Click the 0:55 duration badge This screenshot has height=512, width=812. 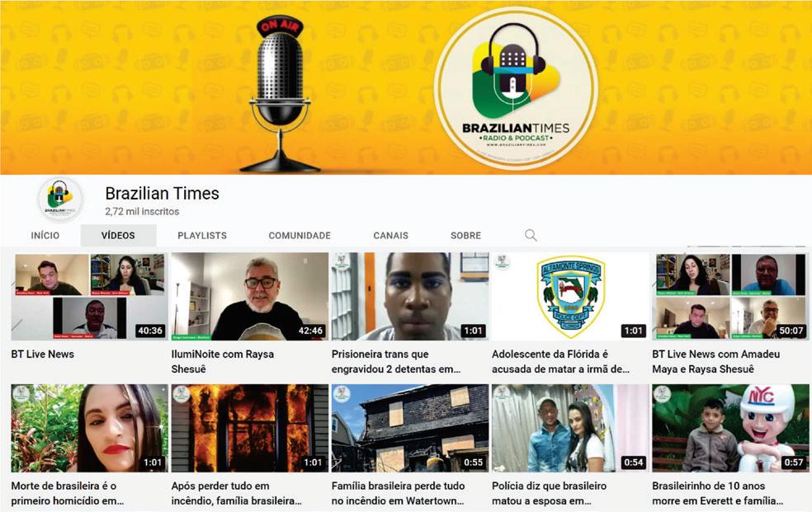click(474, 463)
